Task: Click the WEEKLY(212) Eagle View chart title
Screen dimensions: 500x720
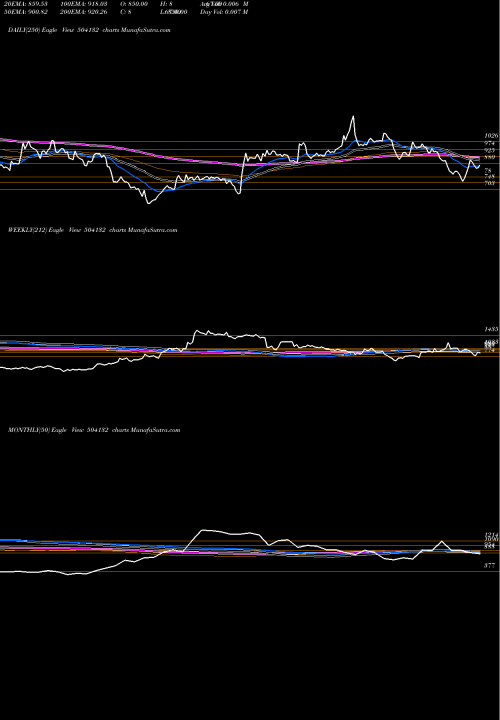Action: pos(93,230)
